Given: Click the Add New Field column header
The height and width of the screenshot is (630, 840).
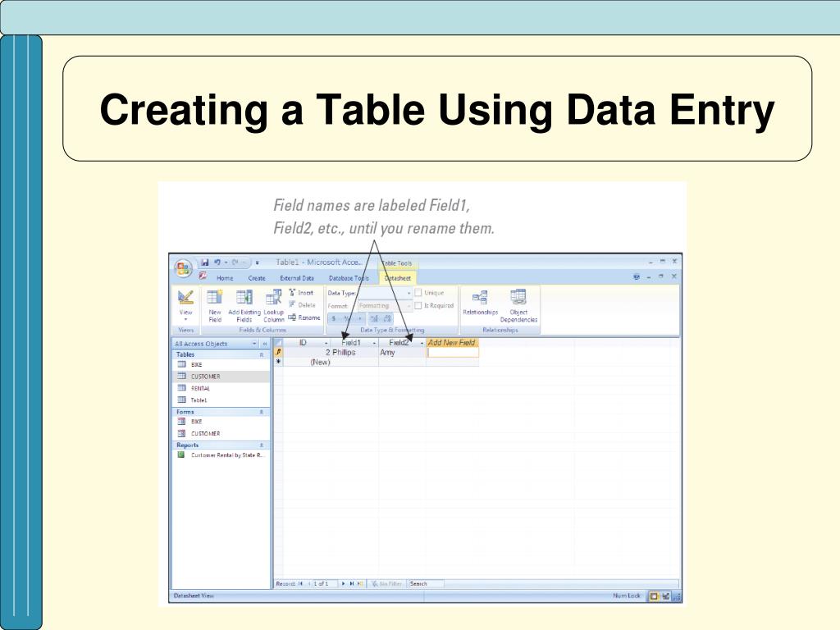Looking at the screenshot, I should (x=452, y=343).
